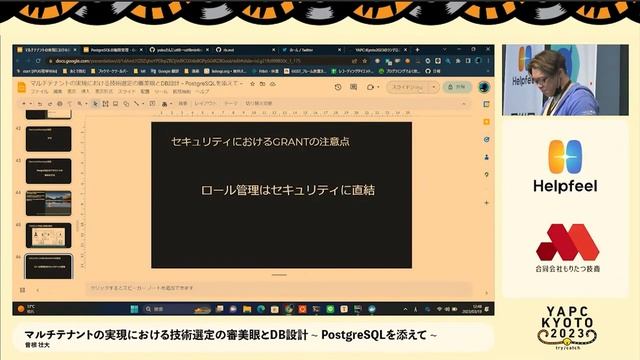Click the insert image icon

(116, 104)
